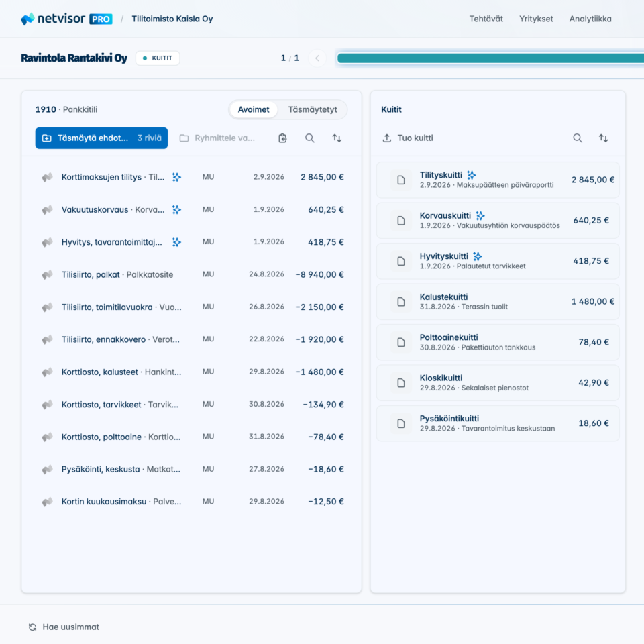Open Analytiikka menu

coord(590,19)
